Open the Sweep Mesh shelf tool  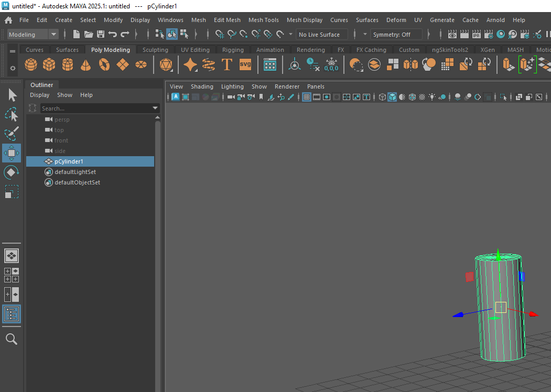(x=209, y=64)
